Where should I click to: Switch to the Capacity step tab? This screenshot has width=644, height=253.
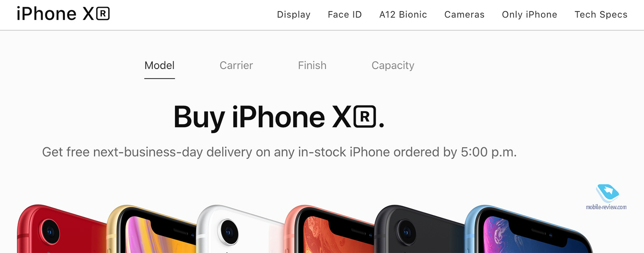[x=393, y=66]
